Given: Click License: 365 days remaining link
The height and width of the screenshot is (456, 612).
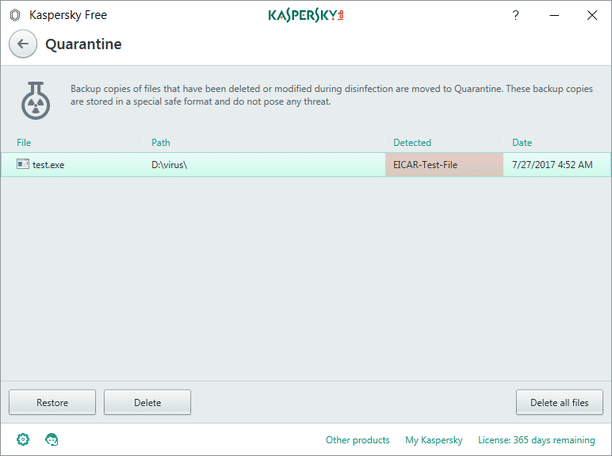Looking at the screenshot, I should [537, 440].
